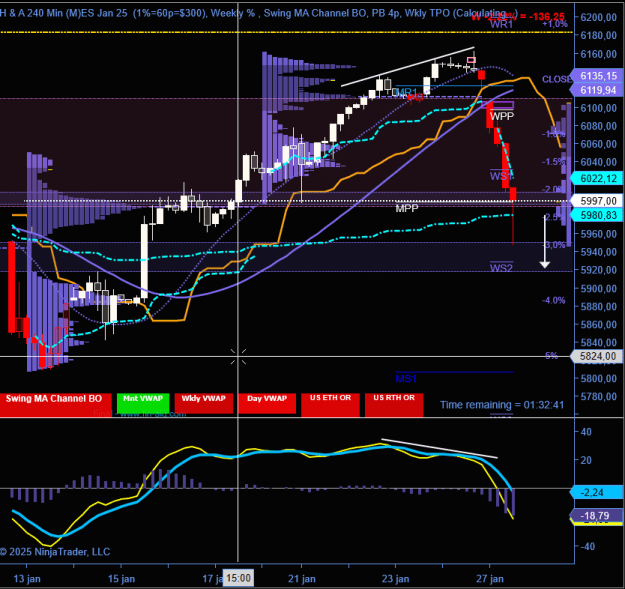Toggle the US RTH OR button
This screenshot has width=625, height=589.
click(394, 404)
